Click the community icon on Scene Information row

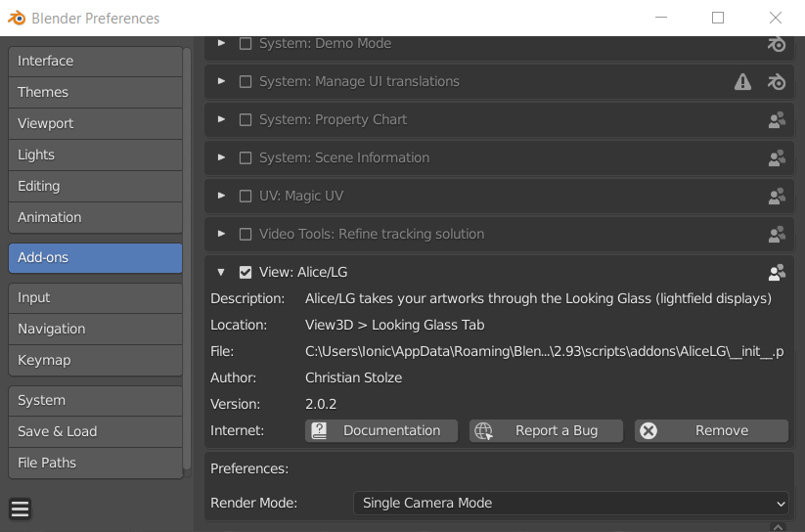click(777, 158)
